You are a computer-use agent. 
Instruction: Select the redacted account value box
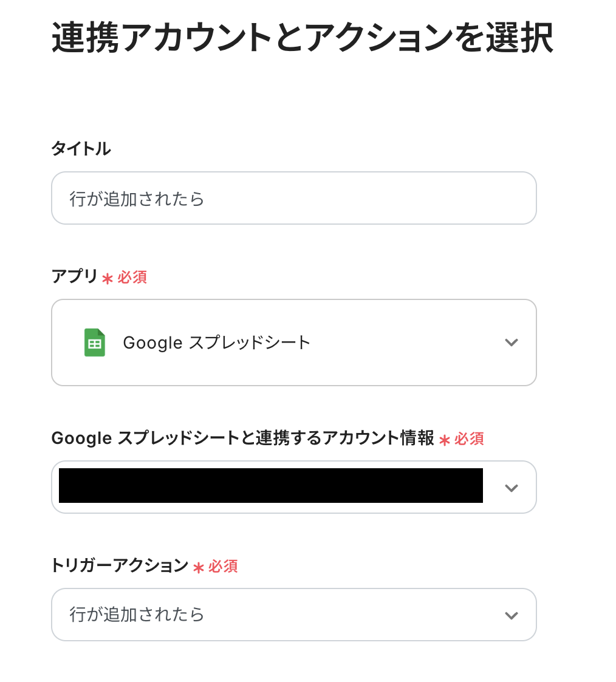pos(270,486)
